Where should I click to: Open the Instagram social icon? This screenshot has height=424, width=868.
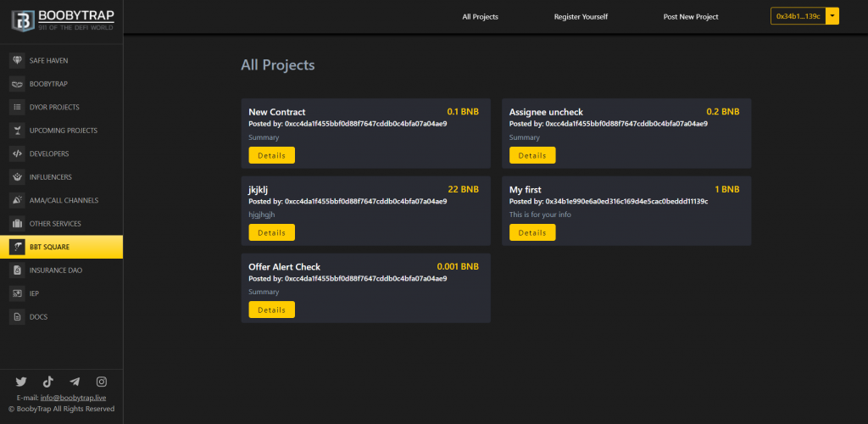(x=102, y=382)
